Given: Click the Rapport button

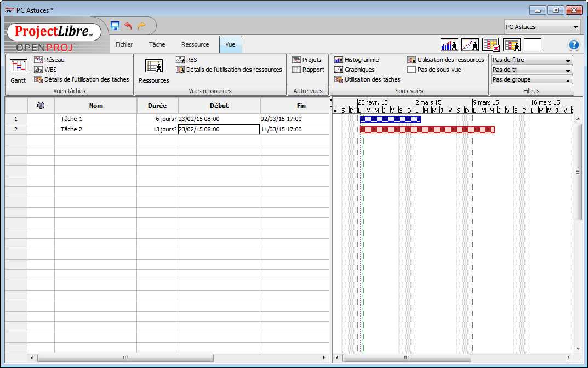Looking at the screenshot, I should 306,70.
